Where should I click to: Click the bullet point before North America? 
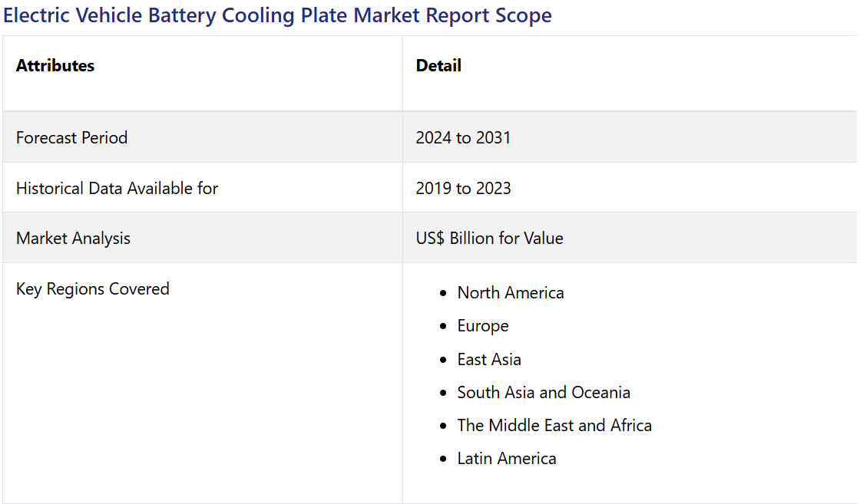click(x=443, y=294)
